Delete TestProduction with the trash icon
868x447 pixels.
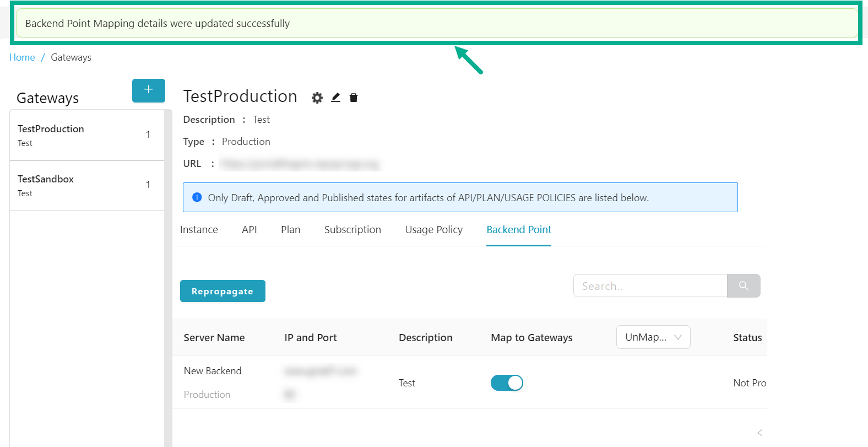(354, 98)
